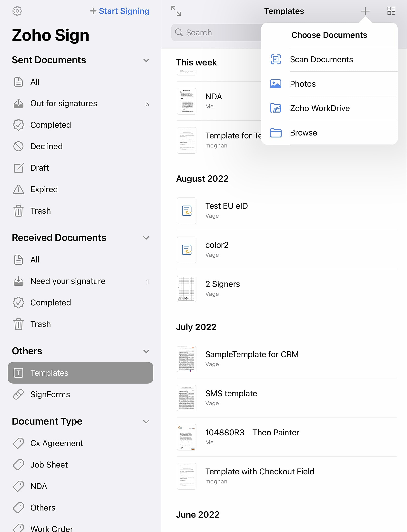This screenshot has width=407, height=532.
Task: Select Photos from Choose Documents menu
Action: (303, 84)
